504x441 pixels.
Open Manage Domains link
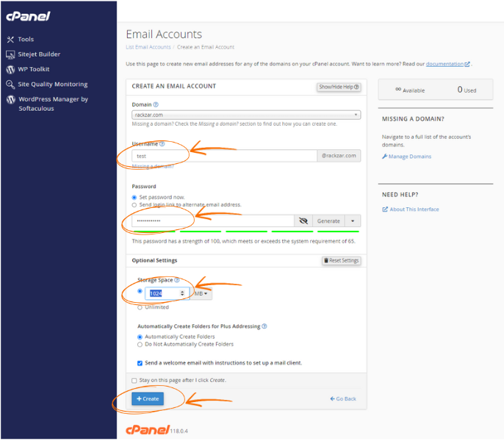tap(406, 157)
